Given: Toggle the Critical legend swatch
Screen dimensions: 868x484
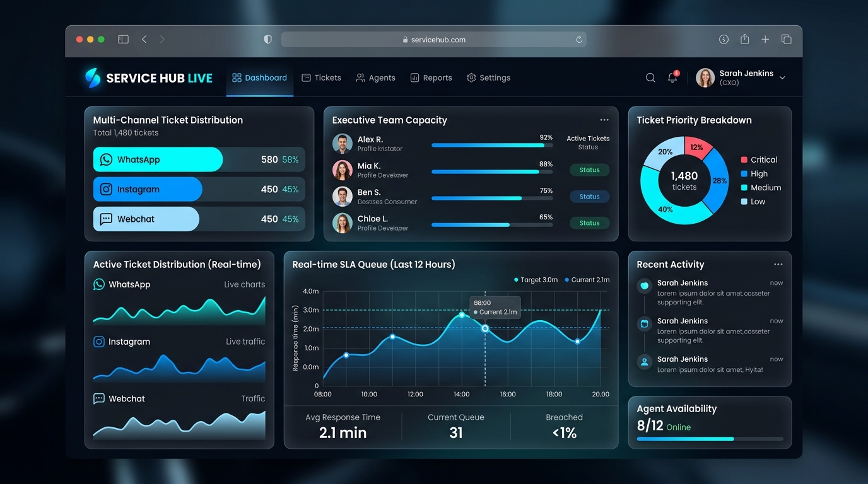Looking at the screenshot, I should pyautogui.click(x=744, y=160).
